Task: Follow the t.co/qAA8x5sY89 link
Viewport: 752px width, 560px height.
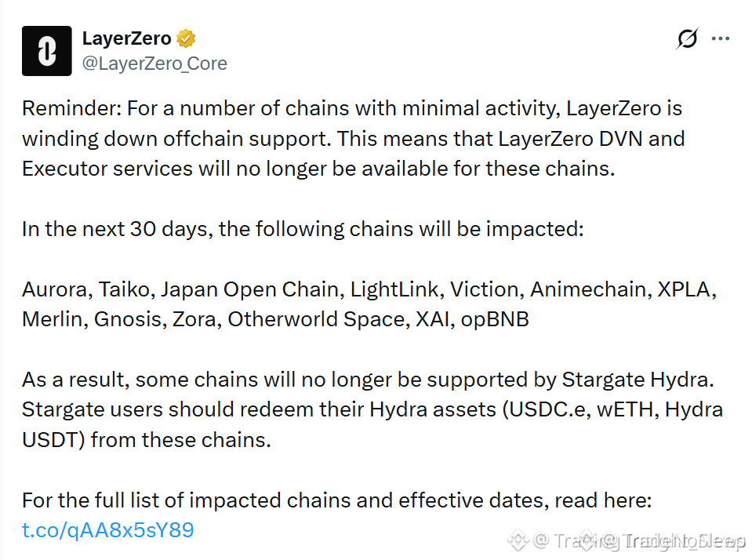Action: coord(108,529)
